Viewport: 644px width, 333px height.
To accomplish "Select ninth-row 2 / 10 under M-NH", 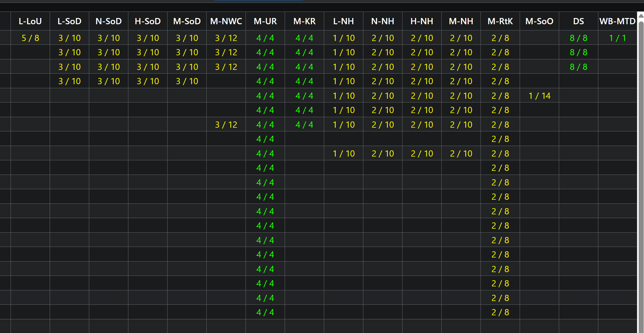I will pyautogui.click(x=461, y=153).
